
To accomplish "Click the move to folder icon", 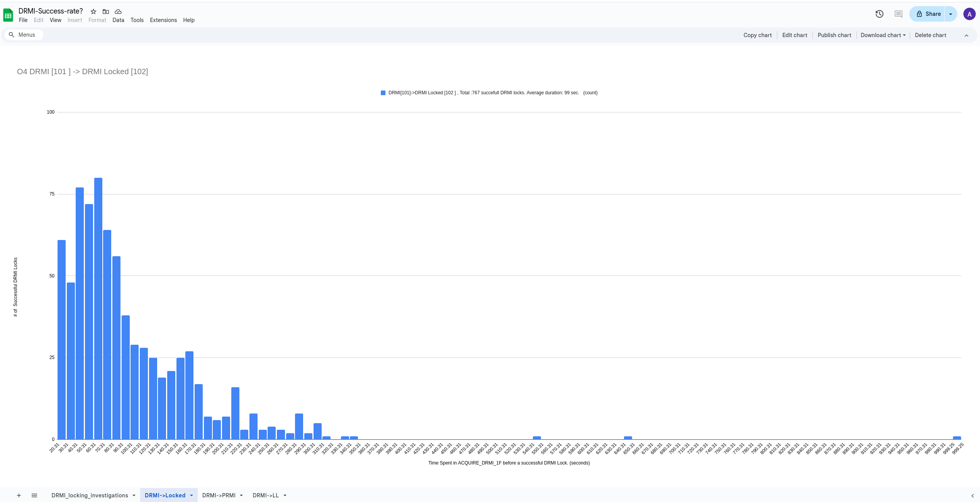I will (x=106, y=12).
